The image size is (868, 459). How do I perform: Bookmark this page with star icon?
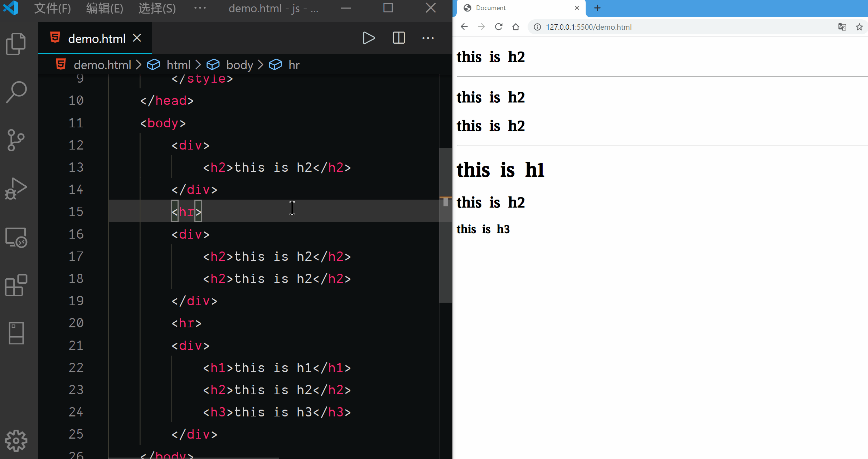pyautogui.click(x=859, y=27)
